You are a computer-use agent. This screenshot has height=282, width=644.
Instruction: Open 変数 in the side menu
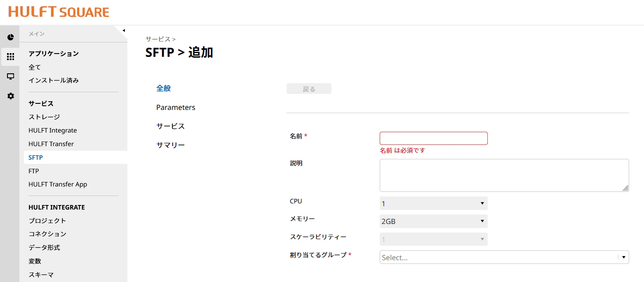(x=35, y=261)
